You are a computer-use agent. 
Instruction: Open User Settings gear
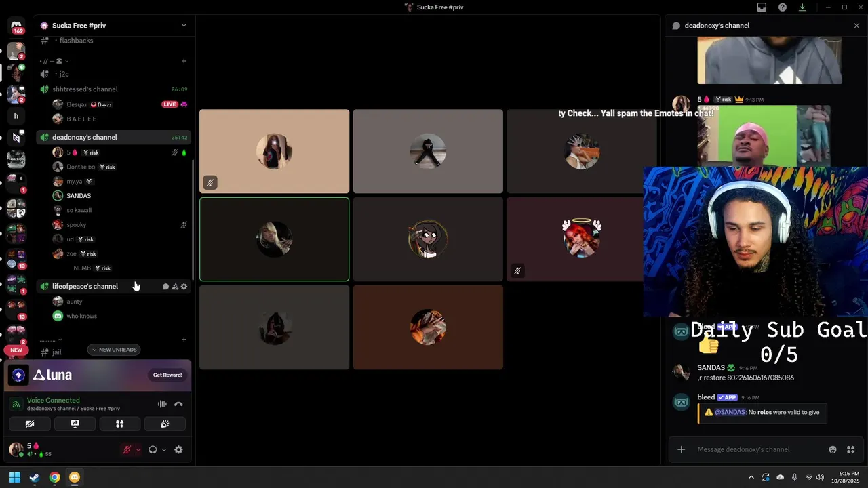point(178,449)
